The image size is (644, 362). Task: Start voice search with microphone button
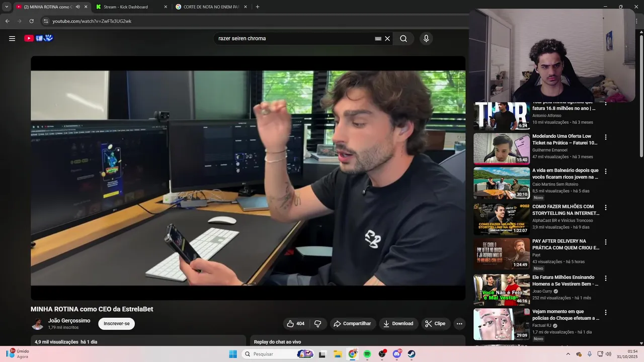coord(426,39)
